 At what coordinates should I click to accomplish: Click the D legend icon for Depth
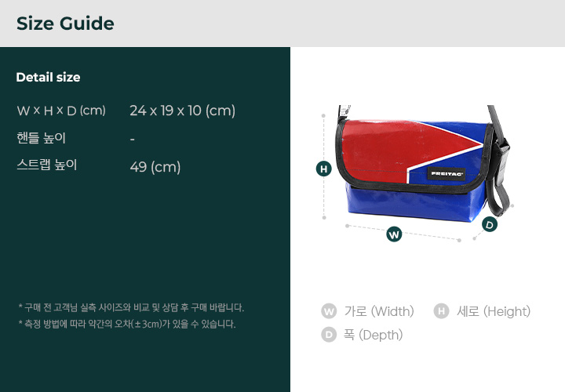pos(329,335)
